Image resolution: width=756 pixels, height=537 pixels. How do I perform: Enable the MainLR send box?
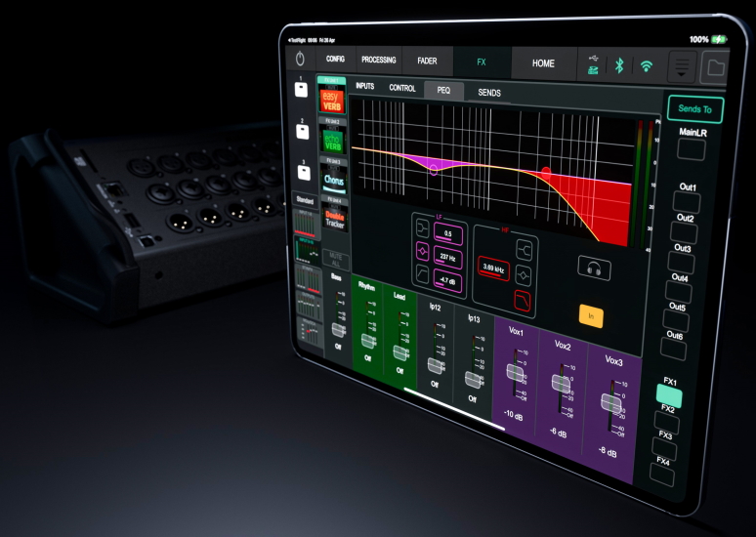693,149
